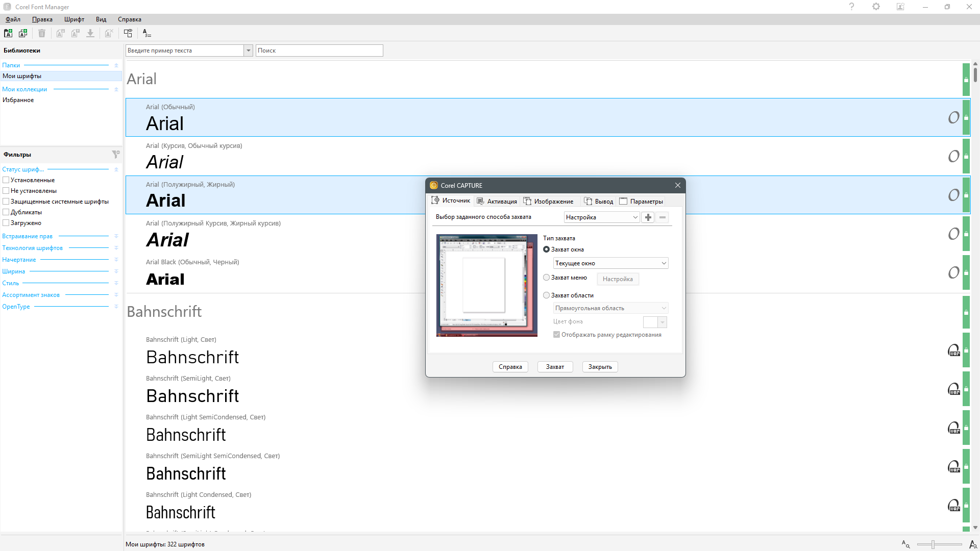
Task: Click the capture preview thumbnail in Corel CAPTURE
Action: click(486, 285)
